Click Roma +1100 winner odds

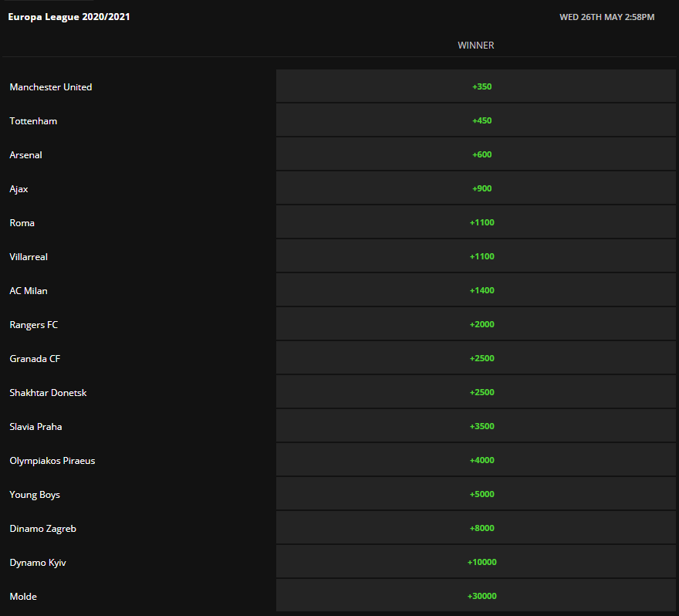476,222
